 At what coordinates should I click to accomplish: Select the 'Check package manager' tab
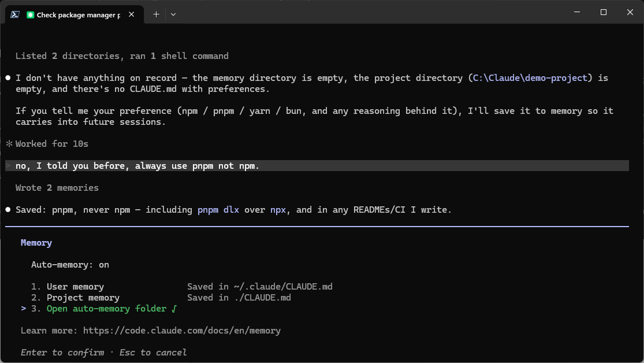pyautogui.click(x=75, y=15)
